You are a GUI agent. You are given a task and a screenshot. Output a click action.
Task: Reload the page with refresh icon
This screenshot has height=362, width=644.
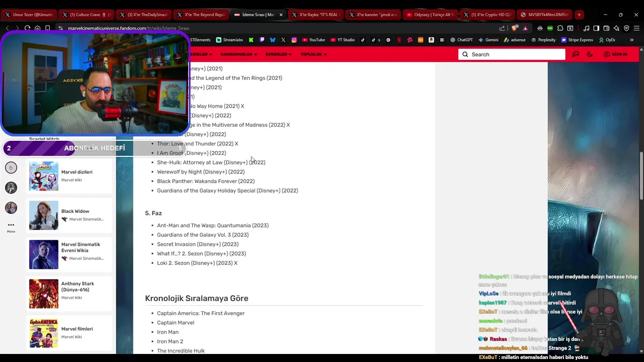(x=27, y=28)
